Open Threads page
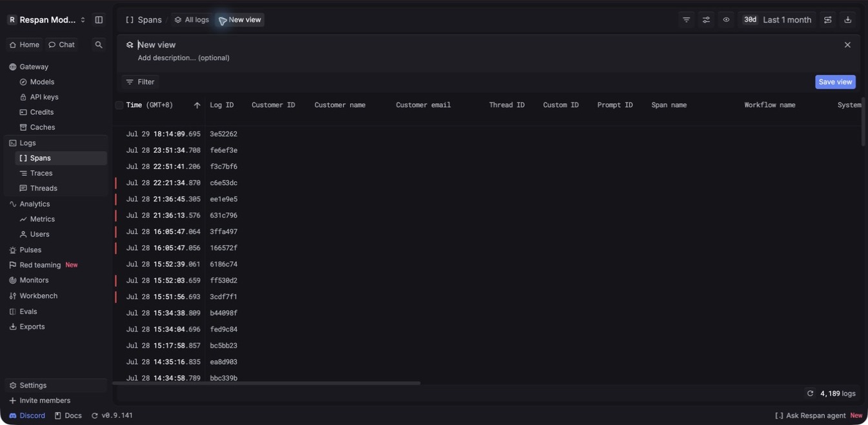 point(43,188)
